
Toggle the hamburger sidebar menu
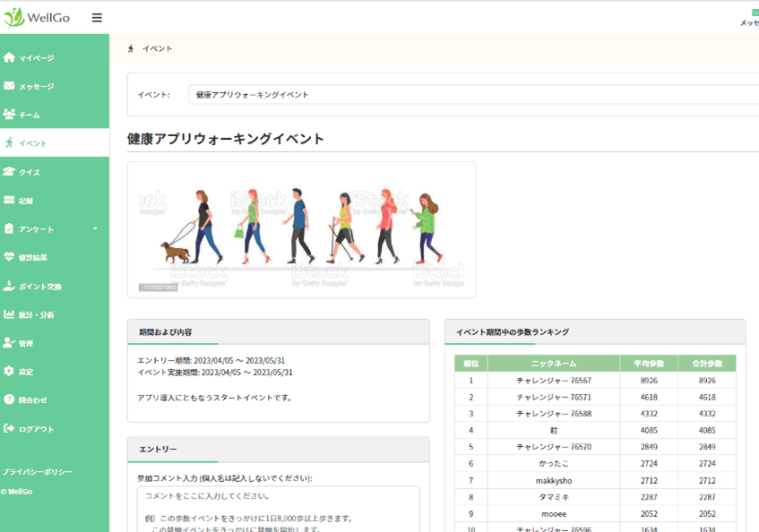coord(97,18)
